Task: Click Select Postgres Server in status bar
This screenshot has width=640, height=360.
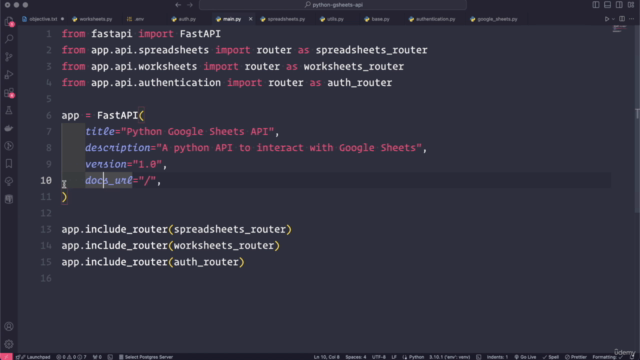Action: pyautogui.click(x=146, y=357)
